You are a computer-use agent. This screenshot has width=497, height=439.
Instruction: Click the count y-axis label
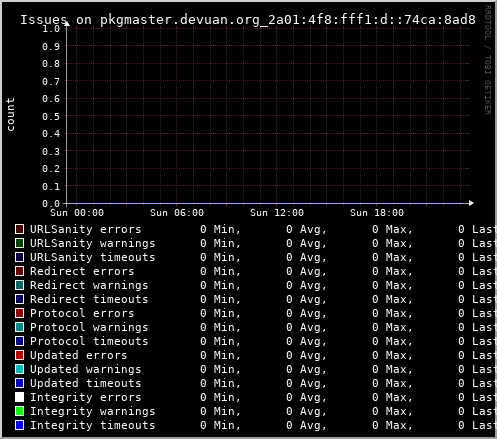(10, 114)
